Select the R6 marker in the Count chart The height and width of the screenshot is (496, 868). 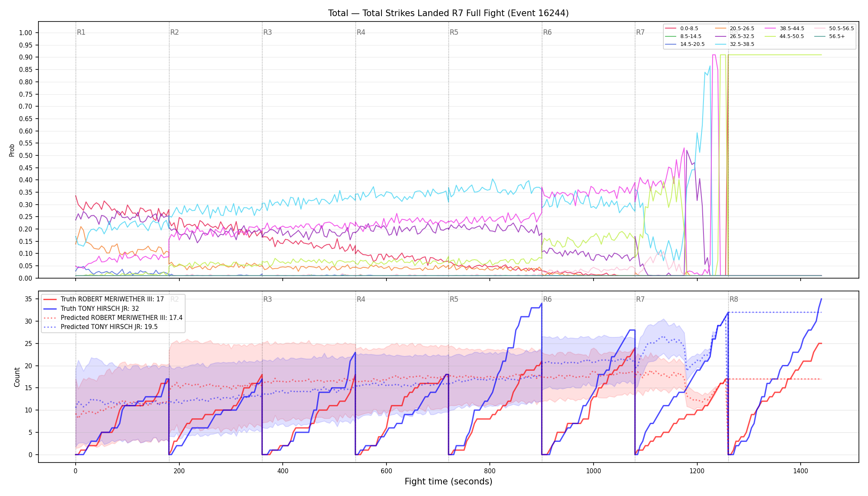coord(547,299)
